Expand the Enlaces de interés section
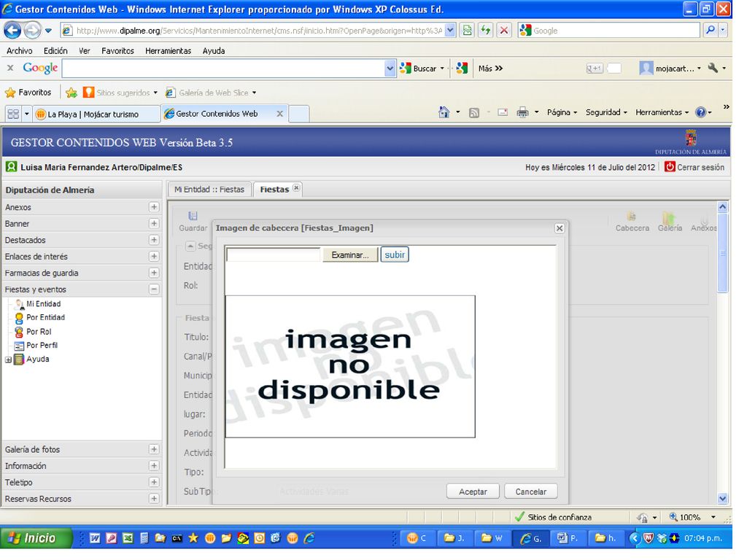Screen dimensions: 747x560 154,256
